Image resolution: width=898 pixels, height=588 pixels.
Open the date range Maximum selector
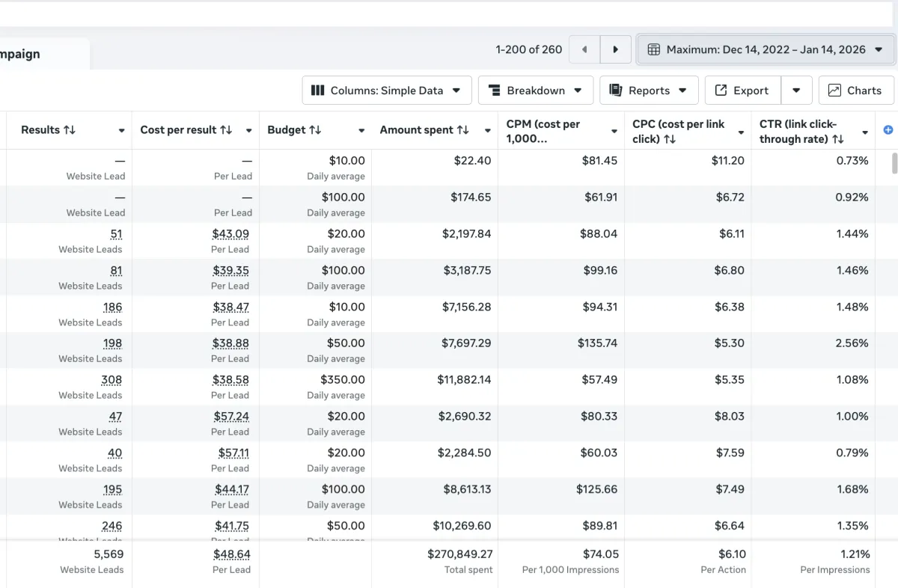click(766, 49)
